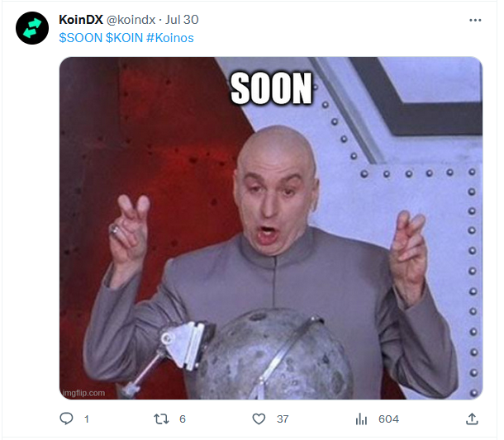The height and width of the screenshot is (440, 504).
Task: Open the $KOIN cashtag link
Action: point(125,38)
